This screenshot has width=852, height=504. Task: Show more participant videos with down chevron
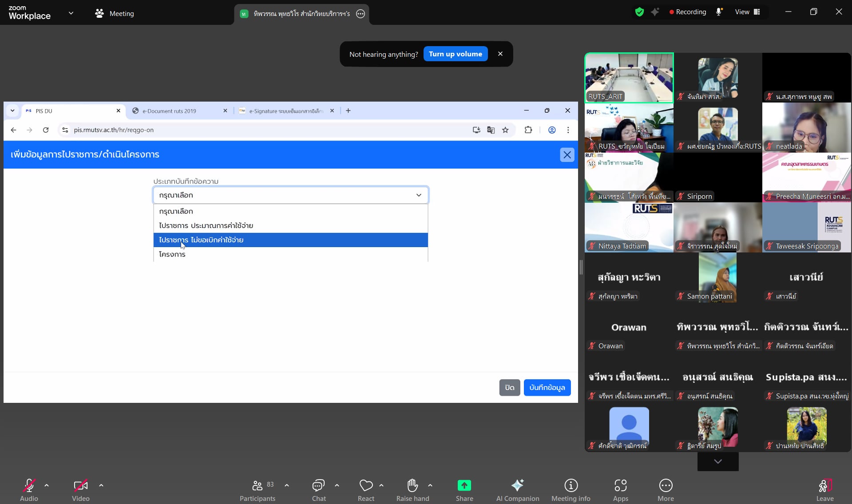click(x=717, y=461)
